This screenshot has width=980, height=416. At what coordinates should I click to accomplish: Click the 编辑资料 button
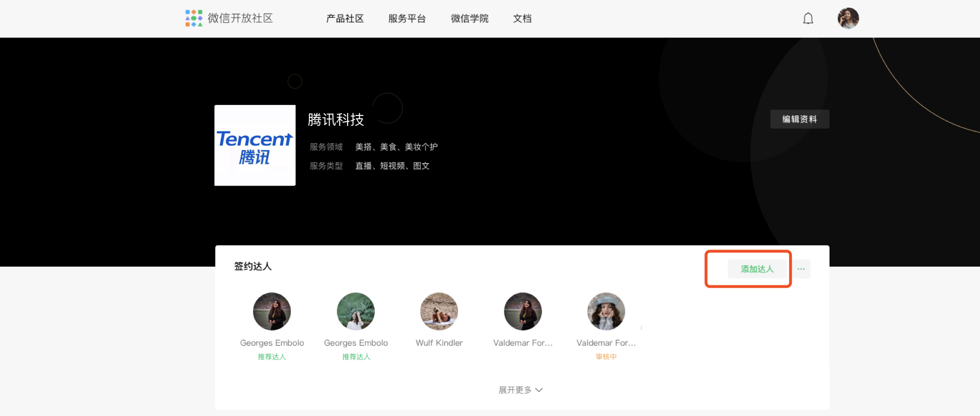click(799, 119)
